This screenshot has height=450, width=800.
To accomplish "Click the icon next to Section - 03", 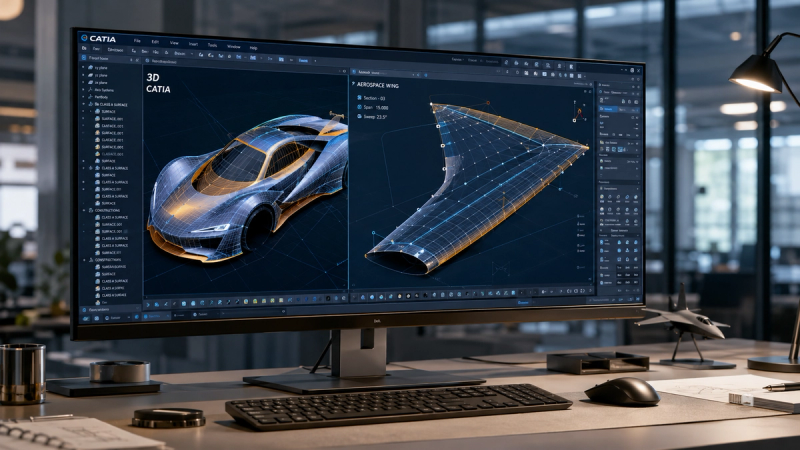I will 359,97.
